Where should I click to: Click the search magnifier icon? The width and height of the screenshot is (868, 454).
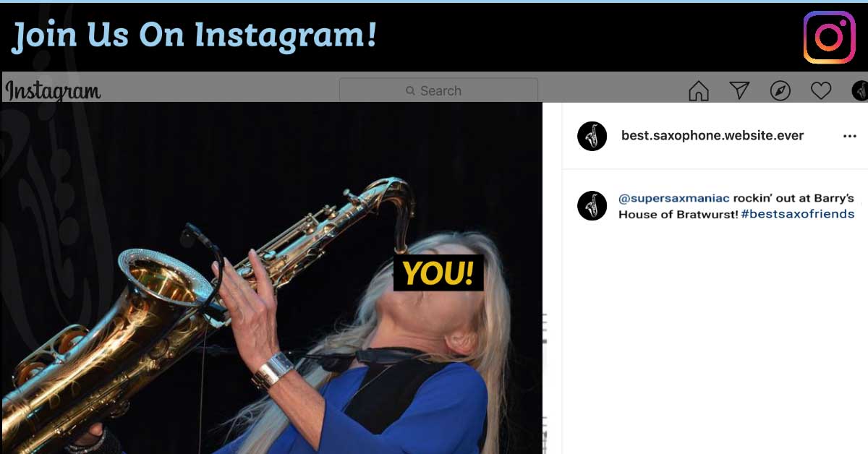tap(411, 91)
